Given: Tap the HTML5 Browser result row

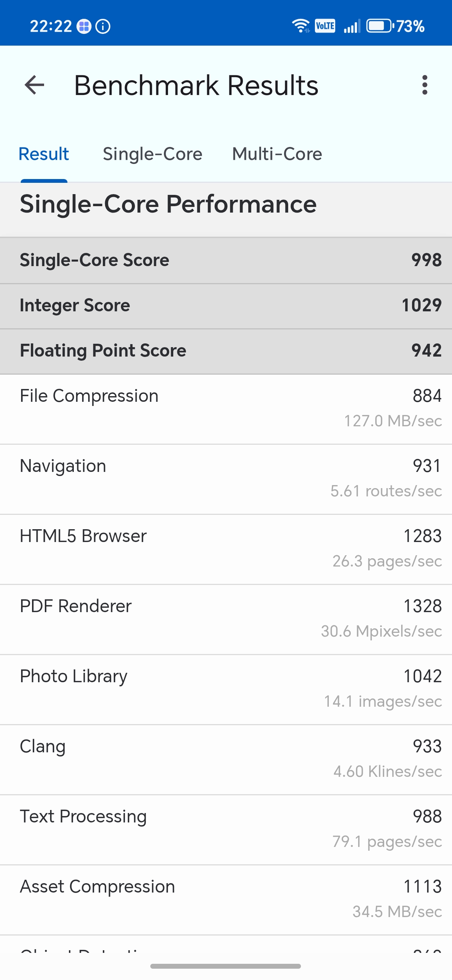Looking at the screenshot, I should 226,548.
